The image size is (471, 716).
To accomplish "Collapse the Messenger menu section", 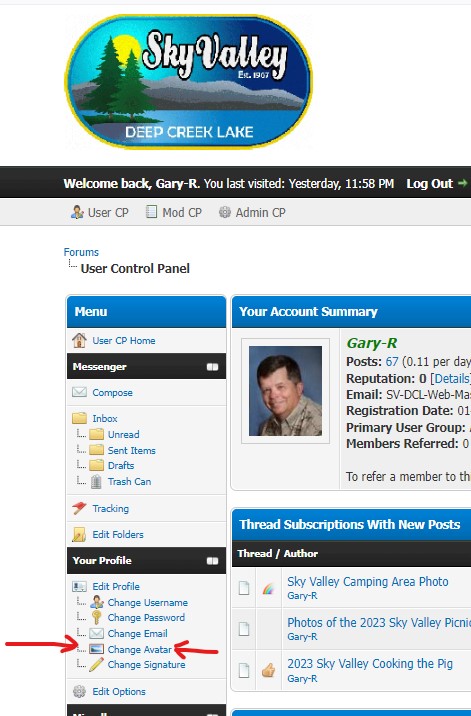I will tap(212, 367).
